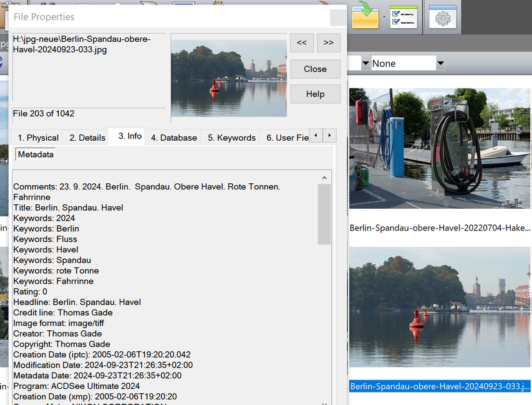Click the Help button
532x405 pixels.
(315, 94)
